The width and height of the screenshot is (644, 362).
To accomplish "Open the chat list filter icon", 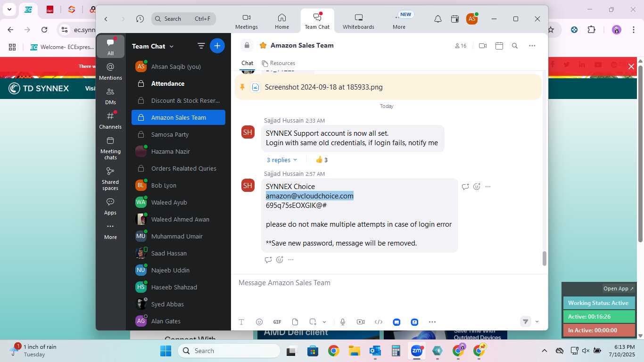I will (x=201, y=46).
